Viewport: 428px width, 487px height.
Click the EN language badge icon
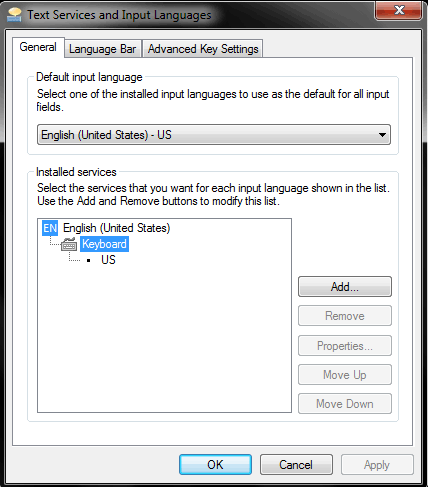pyautogui.click(x=50, y=228)
